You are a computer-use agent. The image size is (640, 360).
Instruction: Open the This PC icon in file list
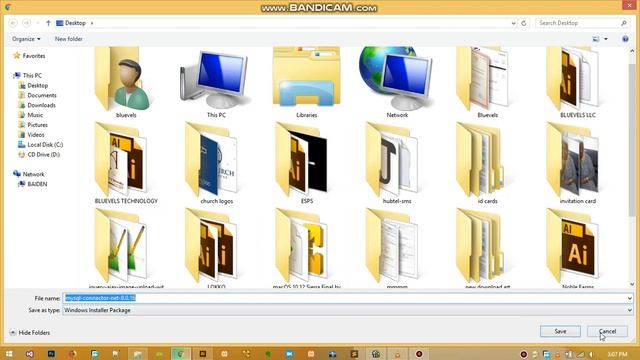[x=216, y=80]
